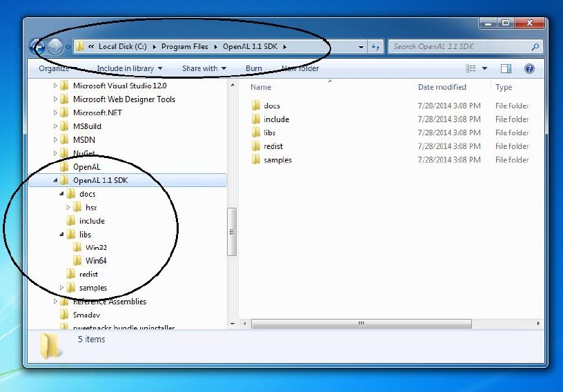Expand the hsx tree node

pyautogui.click(x=68, y=207)
